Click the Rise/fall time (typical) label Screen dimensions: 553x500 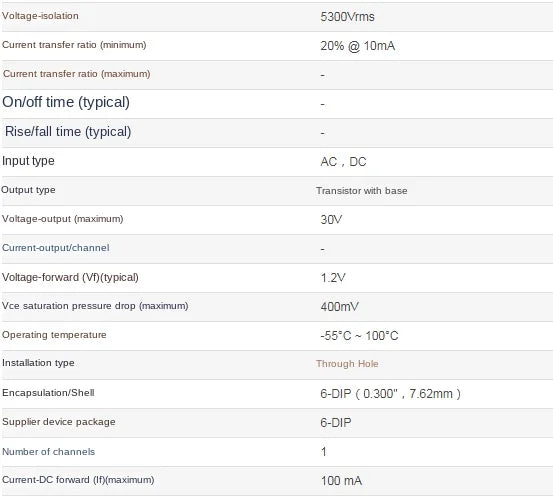[x=68, y=132]
